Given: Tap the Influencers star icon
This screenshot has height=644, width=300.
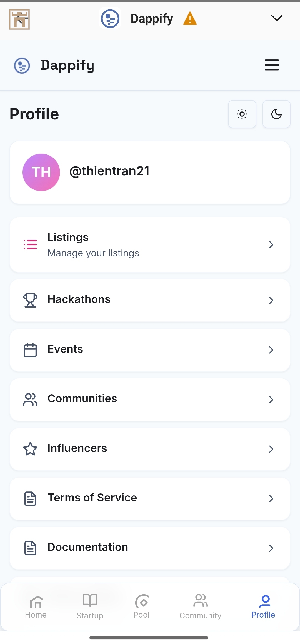Looking at the screenshot, I should pyautogui.click(x=30, y=449).
